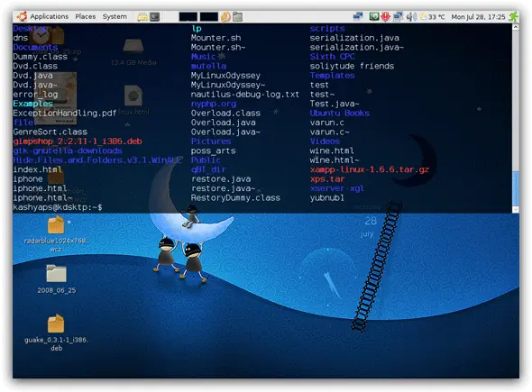
Task: Click the green running-man logout icon
Action: 513,16
